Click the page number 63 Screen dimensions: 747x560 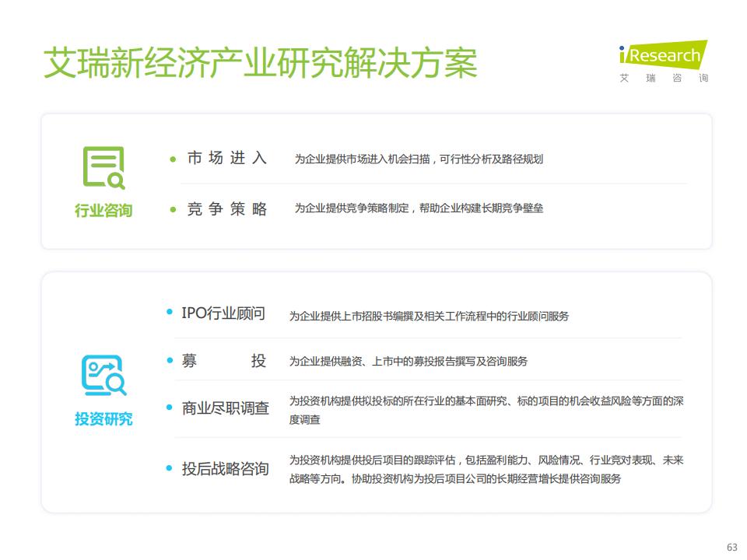coord(731,546)
